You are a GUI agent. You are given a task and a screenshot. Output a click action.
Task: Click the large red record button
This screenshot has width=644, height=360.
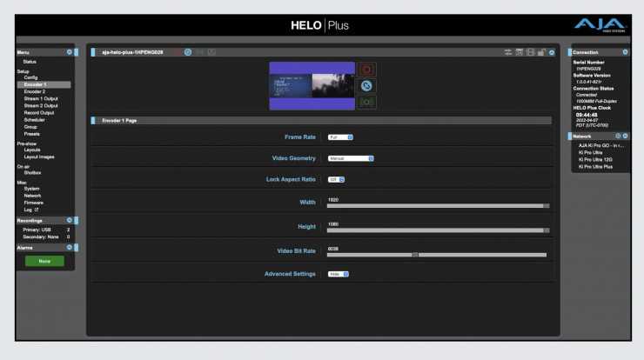(368, 70)
